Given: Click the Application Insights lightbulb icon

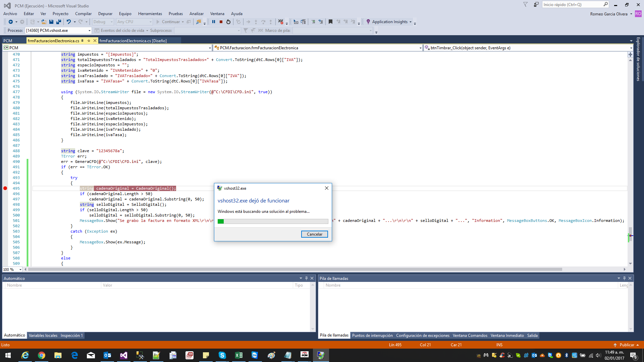Looking at the screenshot, I should (x=368, y=22).
